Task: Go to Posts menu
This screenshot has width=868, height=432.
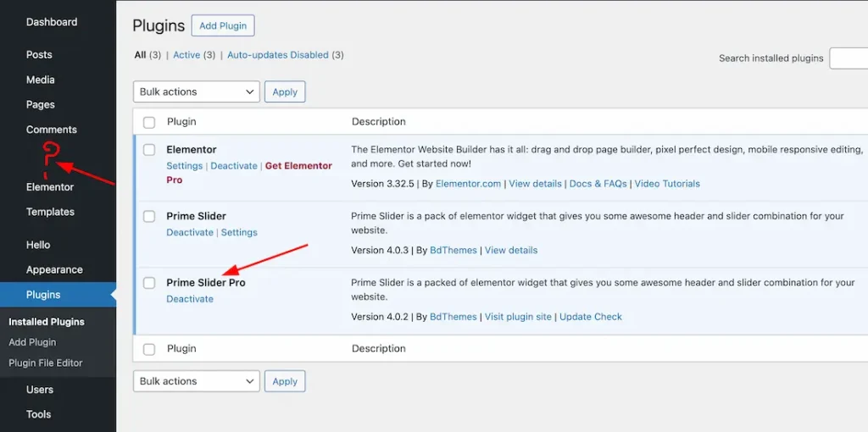Action: [x=39, y=55]
